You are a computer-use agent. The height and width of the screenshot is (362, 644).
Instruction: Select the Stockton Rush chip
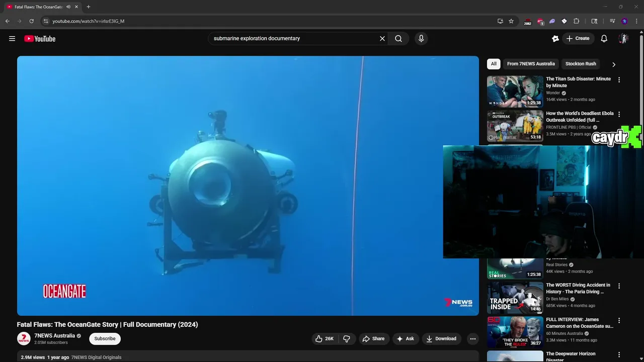click(581, 64)
